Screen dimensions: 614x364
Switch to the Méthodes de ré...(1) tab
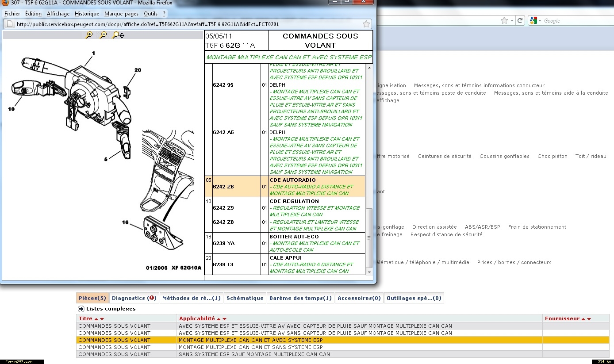[191, 298]
